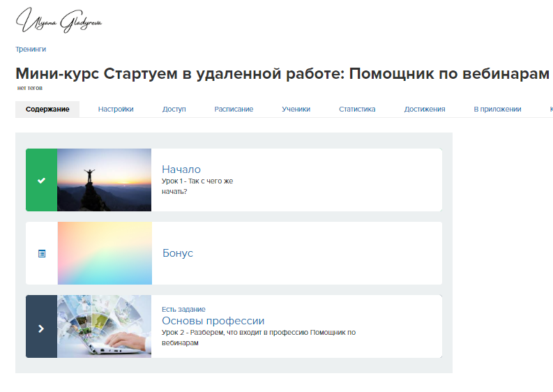
Task: Open the Содержание tab
Action: (47, 109)
